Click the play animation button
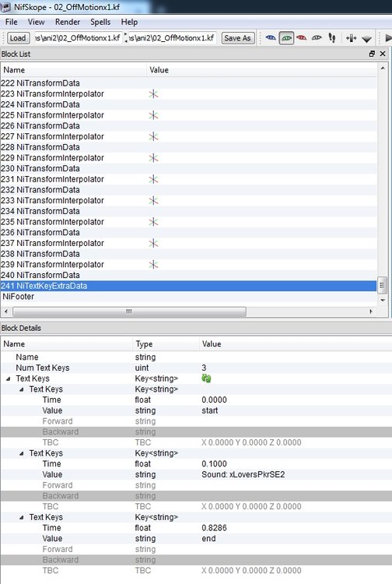This screenshot has width=392, height=584. click(x=388, y=37)
